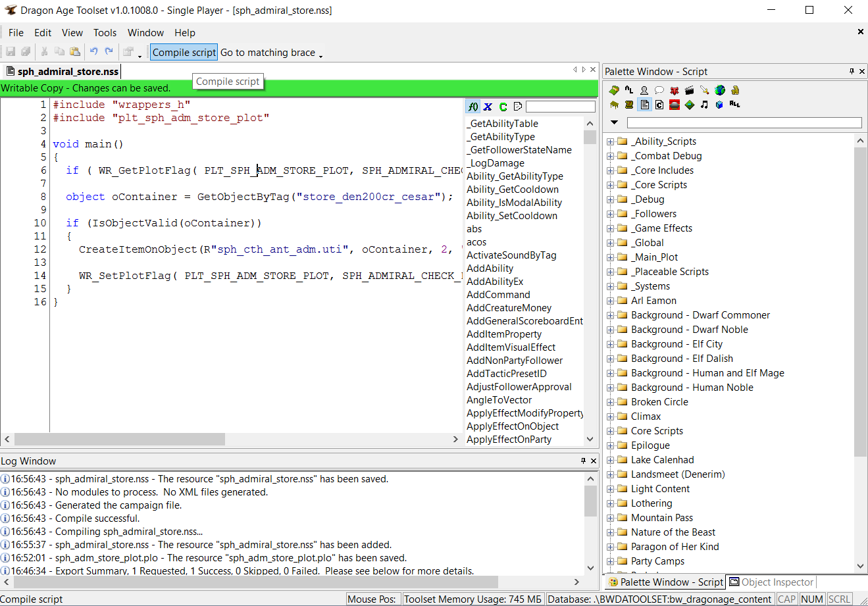The width and height of the screenshot is (868, 606).
Task: Select the Core Scripts folder row
Action: [x=657, y=431]
